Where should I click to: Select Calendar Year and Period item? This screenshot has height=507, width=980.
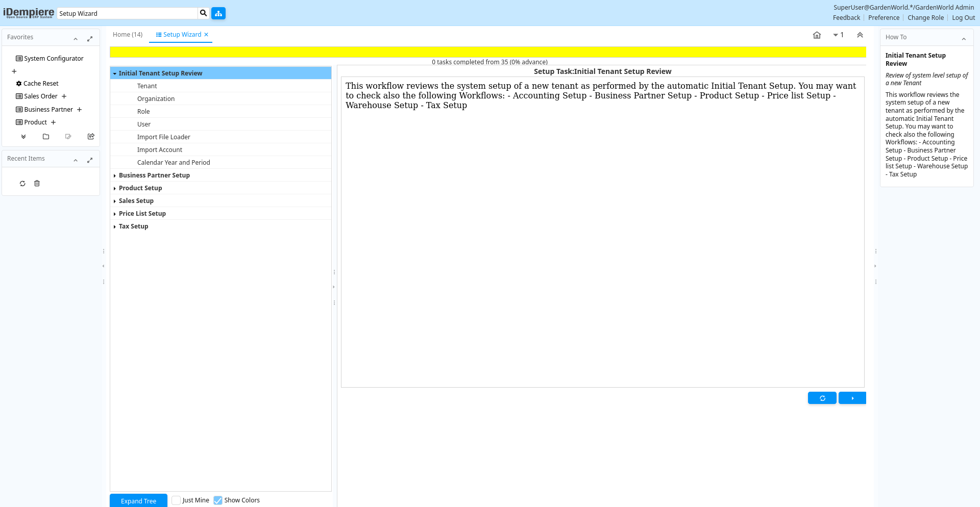coord(174,163)
